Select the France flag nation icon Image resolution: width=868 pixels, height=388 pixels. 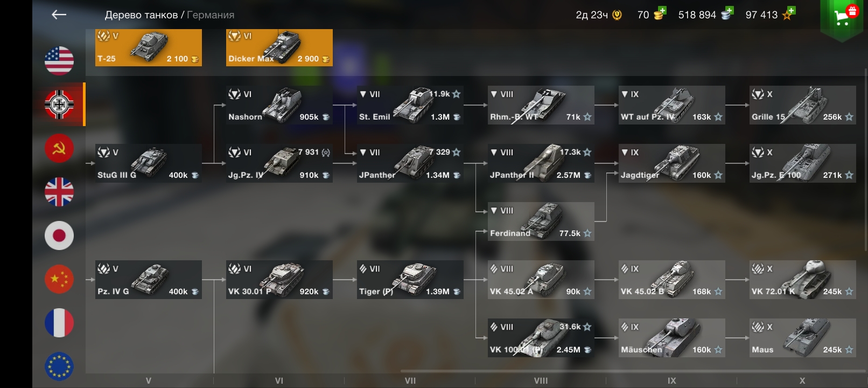[x=59, y=323]
